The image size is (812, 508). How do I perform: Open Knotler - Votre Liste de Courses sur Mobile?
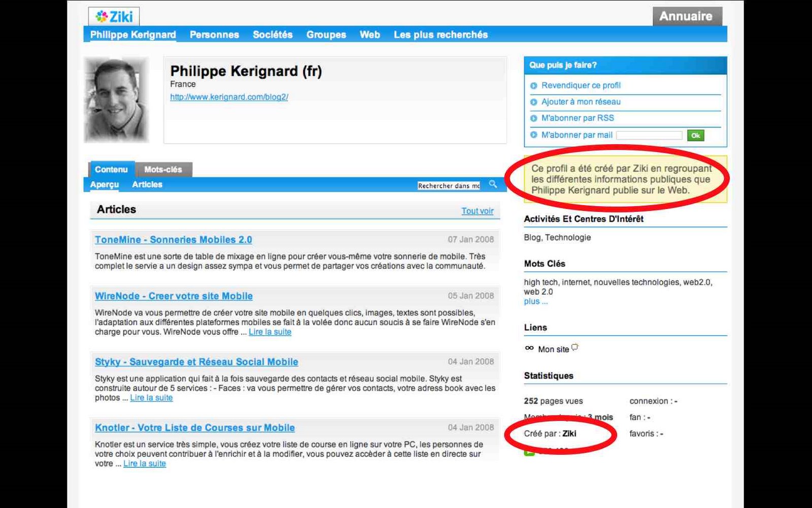tap(195, 428)
